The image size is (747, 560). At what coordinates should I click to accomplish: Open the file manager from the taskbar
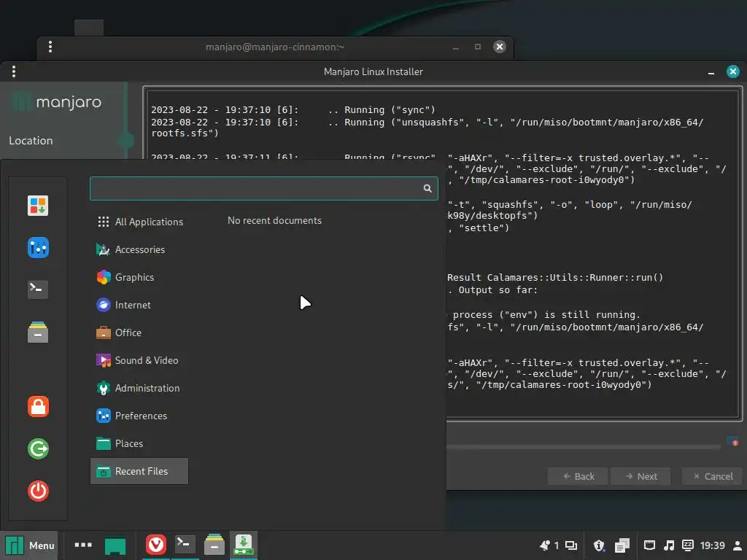(x=214, y=544)
